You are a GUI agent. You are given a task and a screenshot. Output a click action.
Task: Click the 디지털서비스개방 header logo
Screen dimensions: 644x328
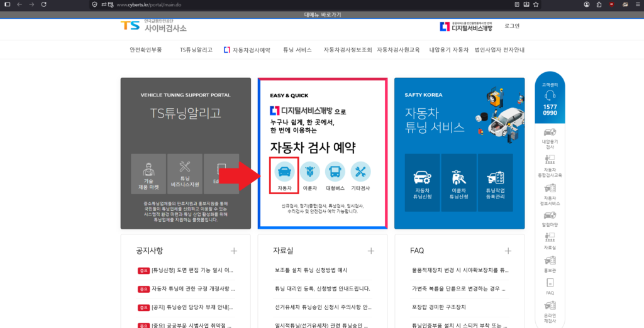(466, 26)
